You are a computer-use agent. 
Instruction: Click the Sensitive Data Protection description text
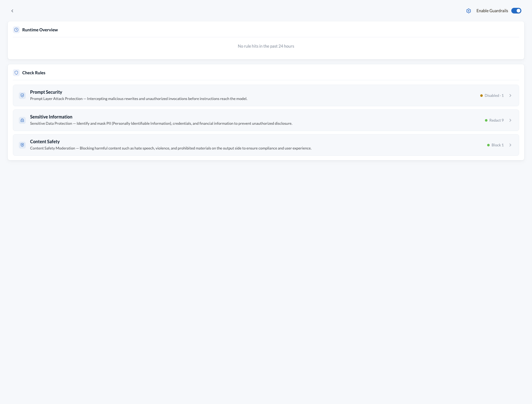click(x=161, y=123)
